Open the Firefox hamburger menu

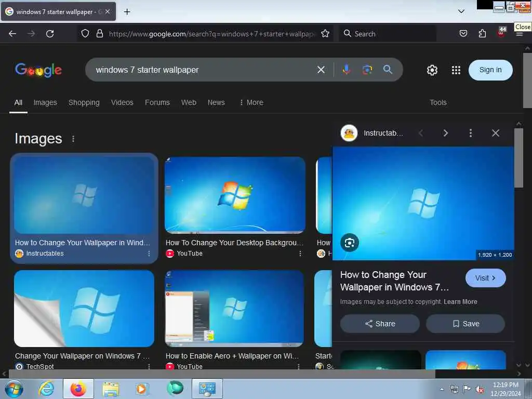click(x=519, y=34)
